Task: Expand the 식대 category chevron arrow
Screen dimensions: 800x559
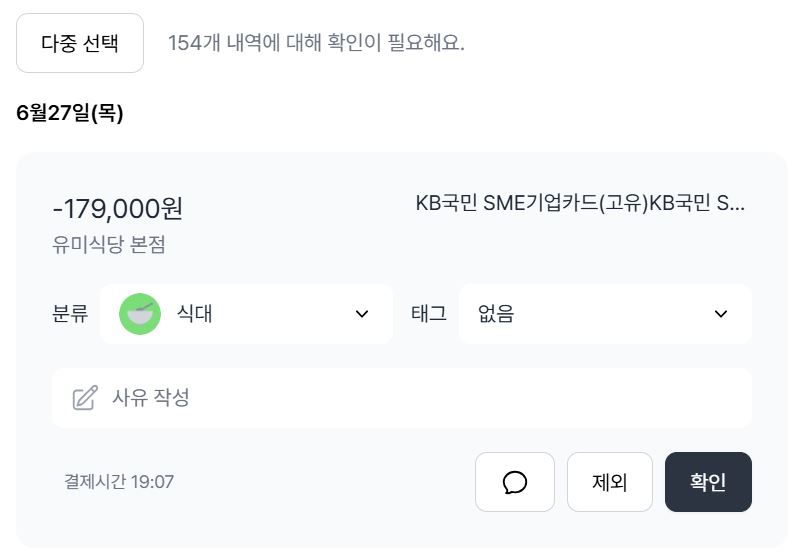Action: tap(362, 314)
